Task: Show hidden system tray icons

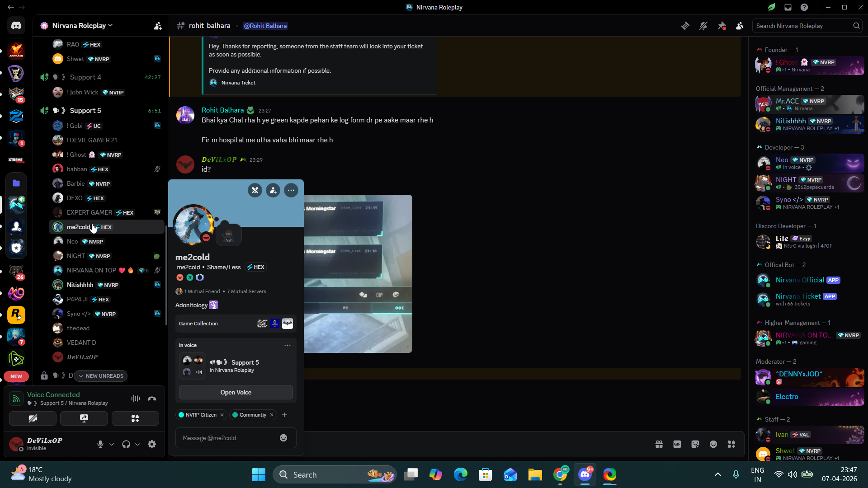Action: pyautogui.click(x=718, y=474)
